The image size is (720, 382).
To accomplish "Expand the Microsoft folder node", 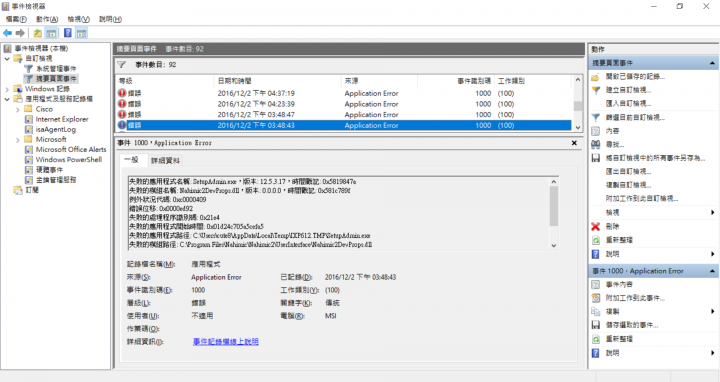I will tap(18, 140).
